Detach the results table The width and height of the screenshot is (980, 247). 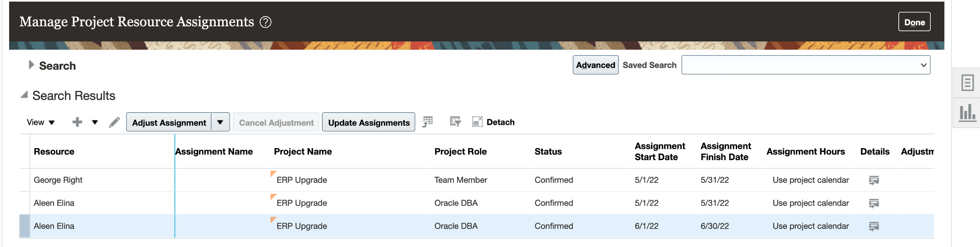(494, 122)
